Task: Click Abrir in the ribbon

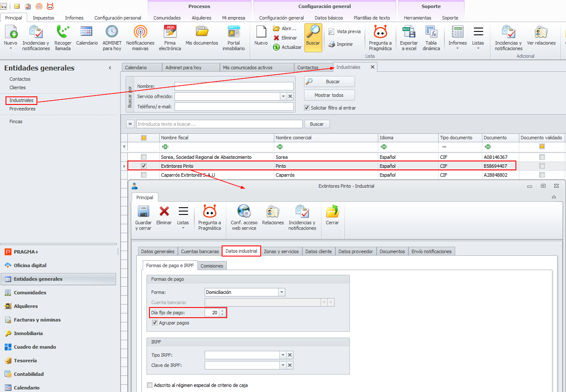Action: pyautogui.click(x=285, y=28)
